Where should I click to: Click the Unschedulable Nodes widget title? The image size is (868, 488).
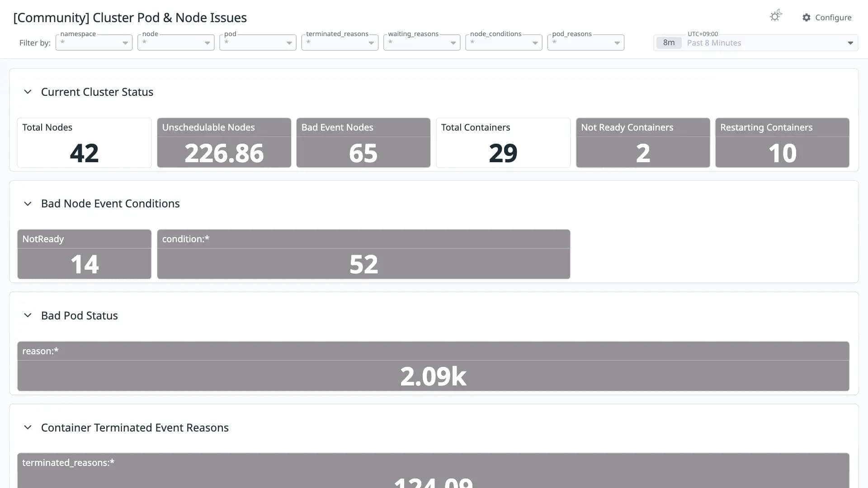(x=208, y=127)
